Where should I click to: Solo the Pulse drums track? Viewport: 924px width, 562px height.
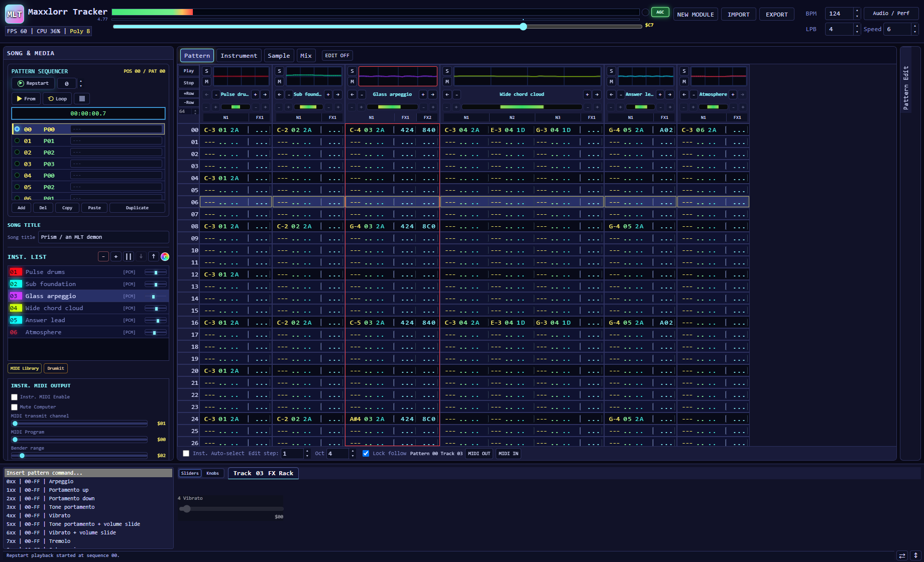pyautogui.click(x=206, y=71)
